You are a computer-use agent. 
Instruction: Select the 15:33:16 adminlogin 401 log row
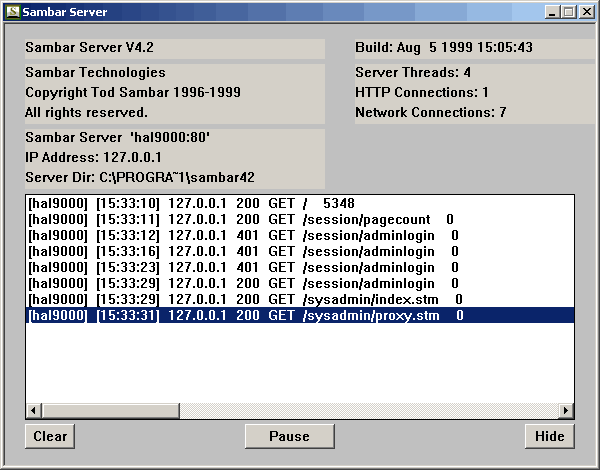300,251
